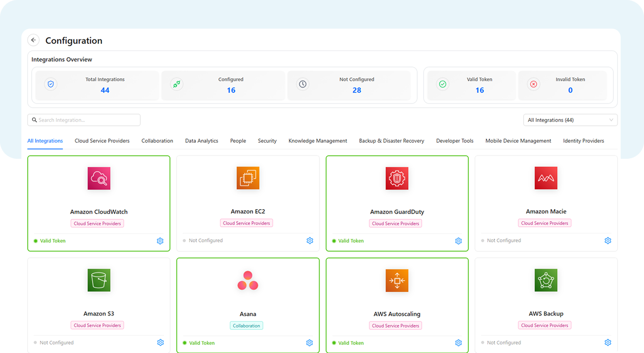The image size is (644, 353).
Task: Click the Amazon GuardDuty shield logo
Action: (x=397, y=178)
